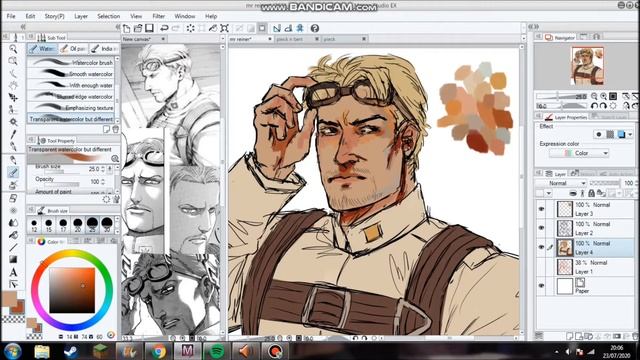Switch to New canvas document tab
This screenshot has height=360, width=640.
[x=144, y=39]
